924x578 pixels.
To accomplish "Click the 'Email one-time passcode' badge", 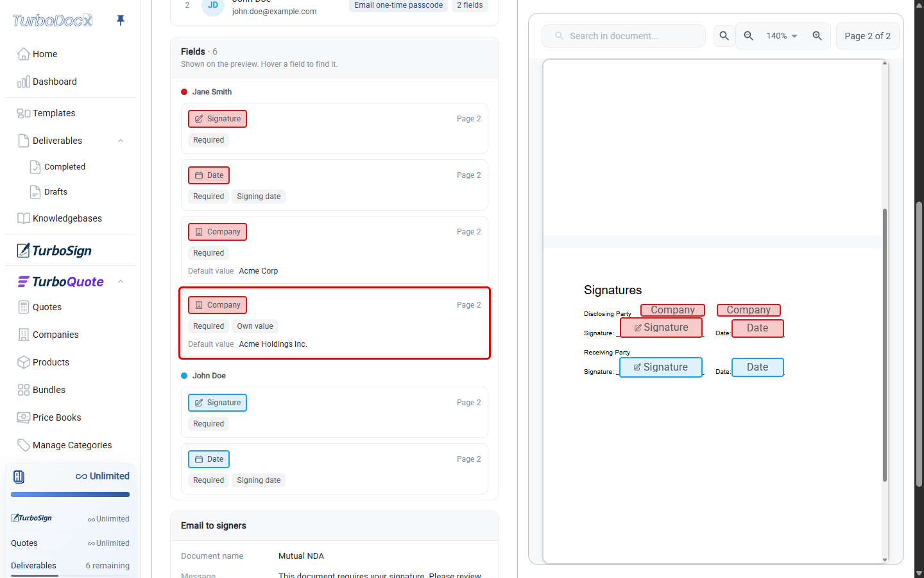I will point(398,5).
